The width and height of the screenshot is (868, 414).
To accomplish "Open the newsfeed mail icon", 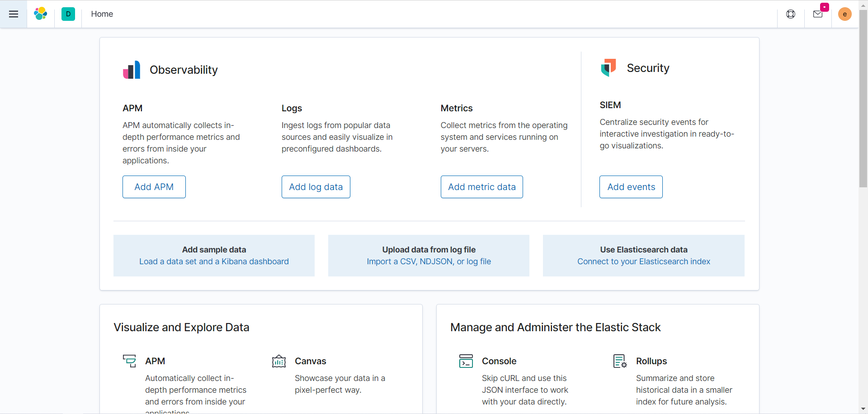I will coord(818,14).
